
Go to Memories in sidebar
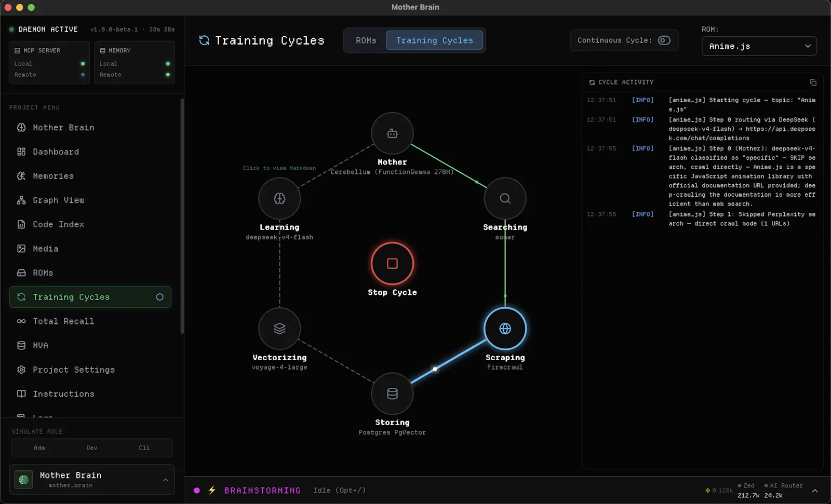click(x=90, y=176)
